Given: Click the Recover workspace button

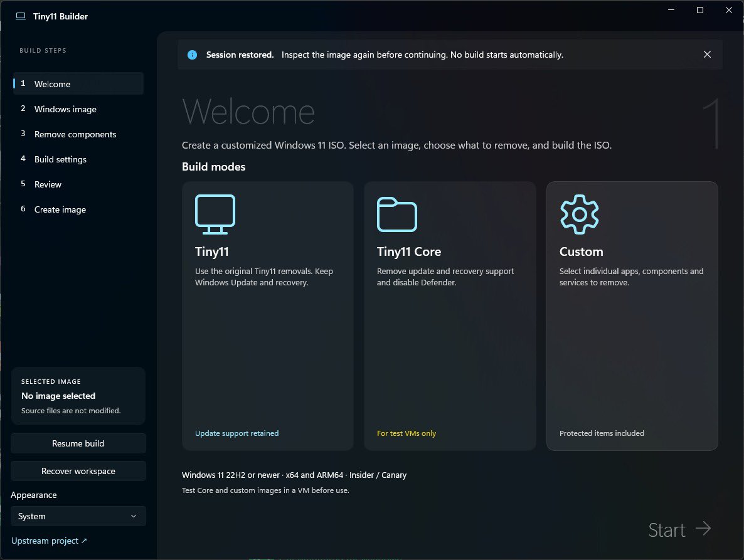Looking at the screenshot, I should 78,471.
